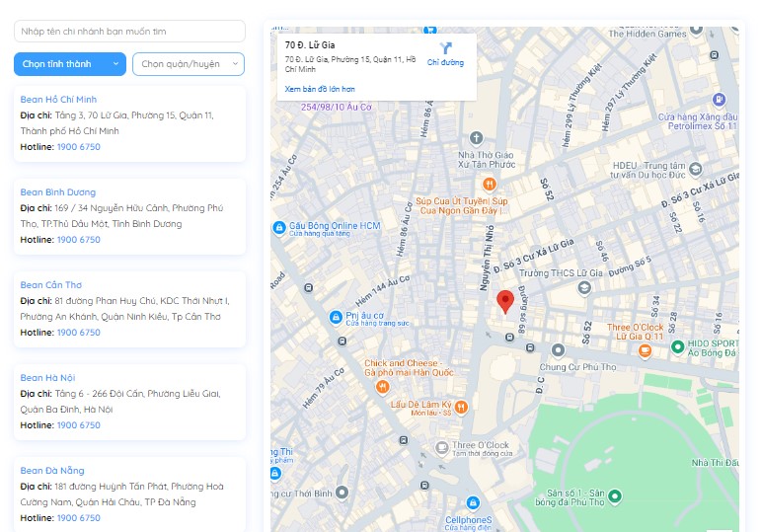
Task: Call hotline of Bean Hà Nội
Action: 79,424
